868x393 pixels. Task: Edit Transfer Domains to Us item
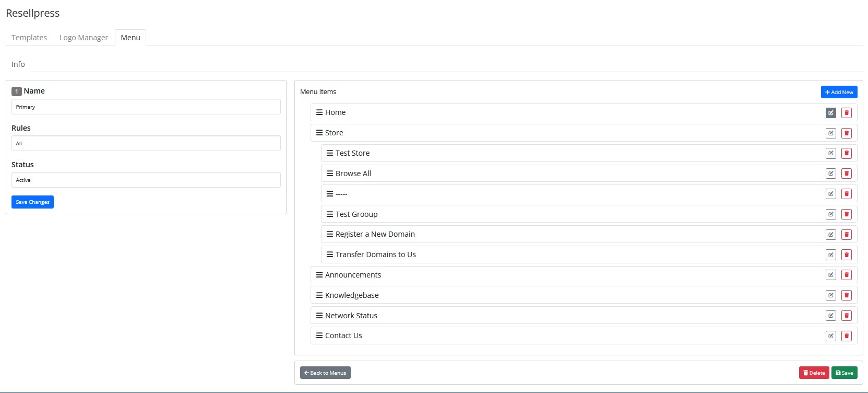pos(830,255)
